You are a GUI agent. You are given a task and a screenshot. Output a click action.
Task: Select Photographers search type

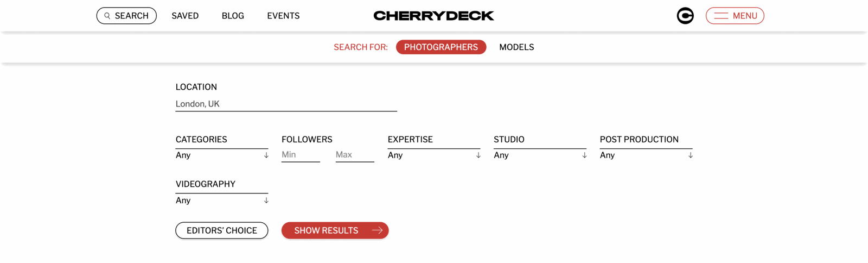[441, 47]
